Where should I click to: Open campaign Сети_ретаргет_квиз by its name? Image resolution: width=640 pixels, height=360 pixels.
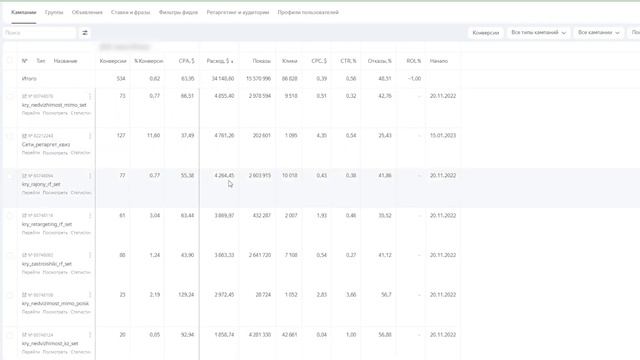(46, 144)
